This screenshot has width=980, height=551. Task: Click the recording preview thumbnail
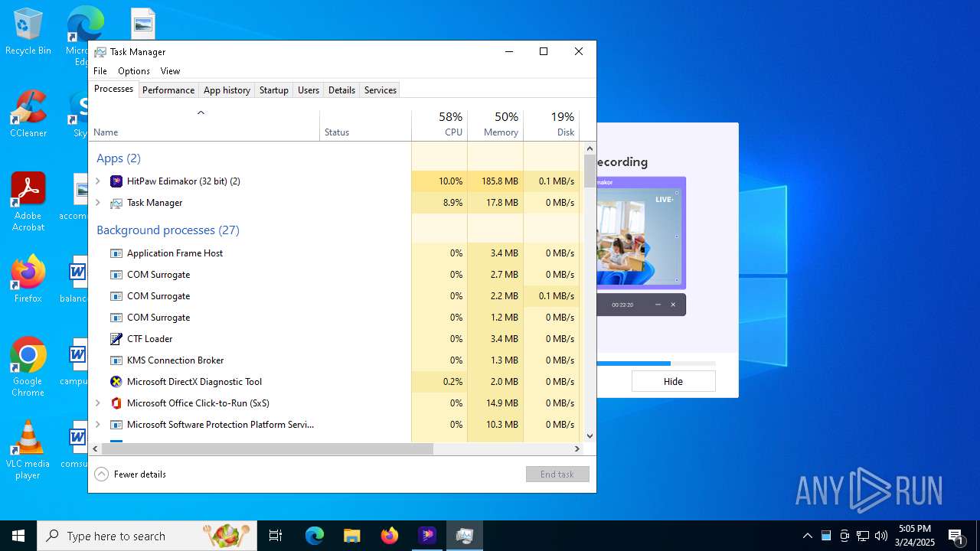coord(640,233)
